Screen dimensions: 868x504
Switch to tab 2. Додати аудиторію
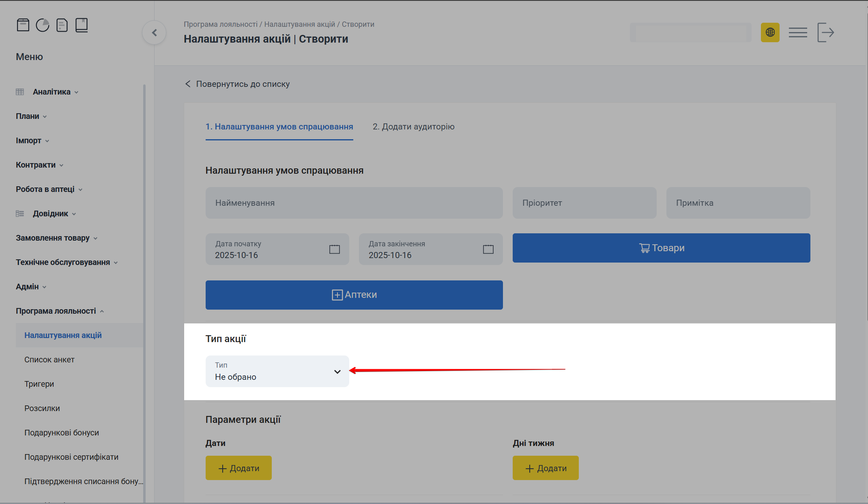pyautogui.click(x=413, y=127)
